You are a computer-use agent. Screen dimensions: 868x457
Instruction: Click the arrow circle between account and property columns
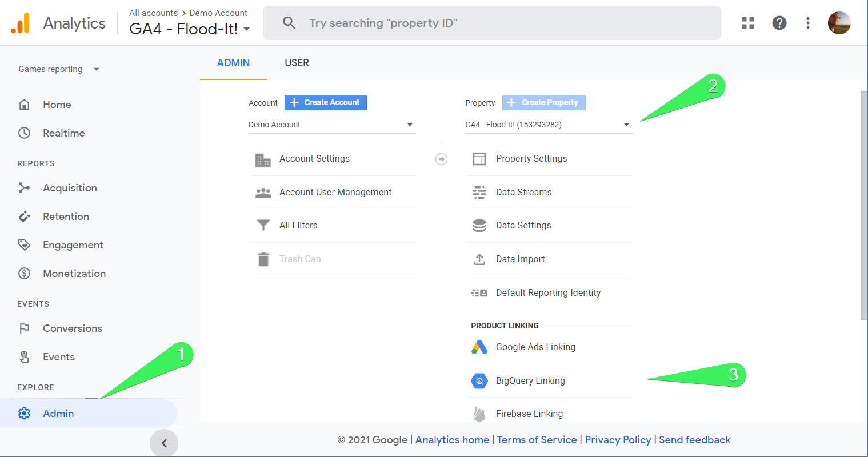[x=441, y=159]
